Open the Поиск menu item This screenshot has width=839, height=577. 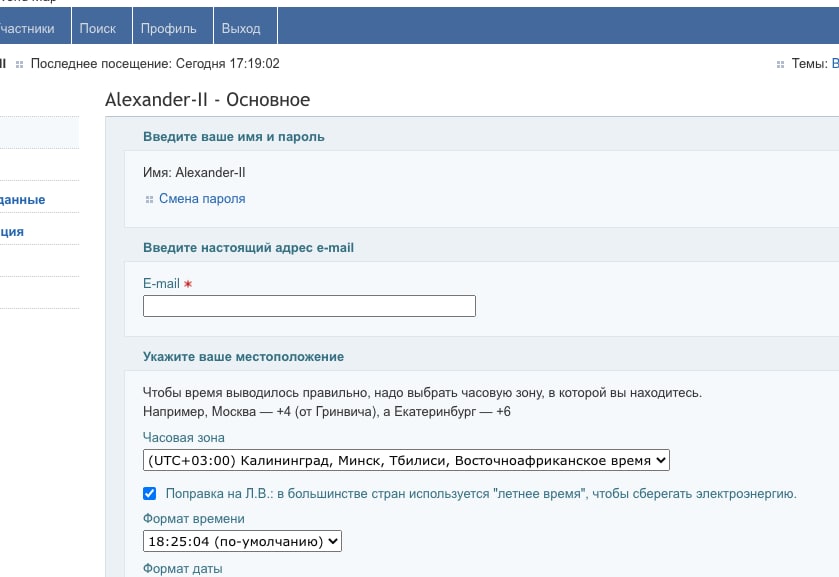[x=102, y=28]
